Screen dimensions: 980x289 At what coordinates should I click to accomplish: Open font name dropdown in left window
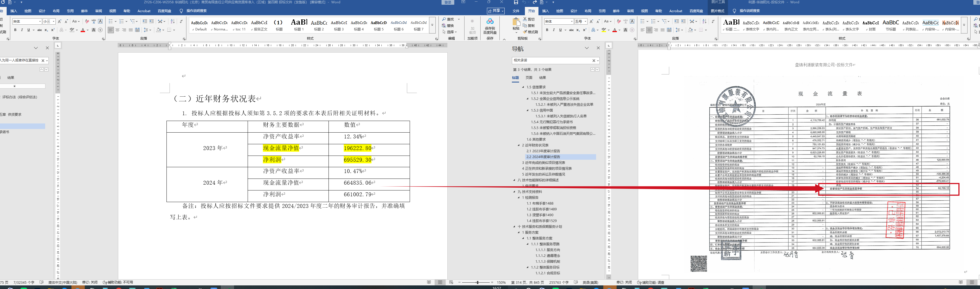click(40, 22)
